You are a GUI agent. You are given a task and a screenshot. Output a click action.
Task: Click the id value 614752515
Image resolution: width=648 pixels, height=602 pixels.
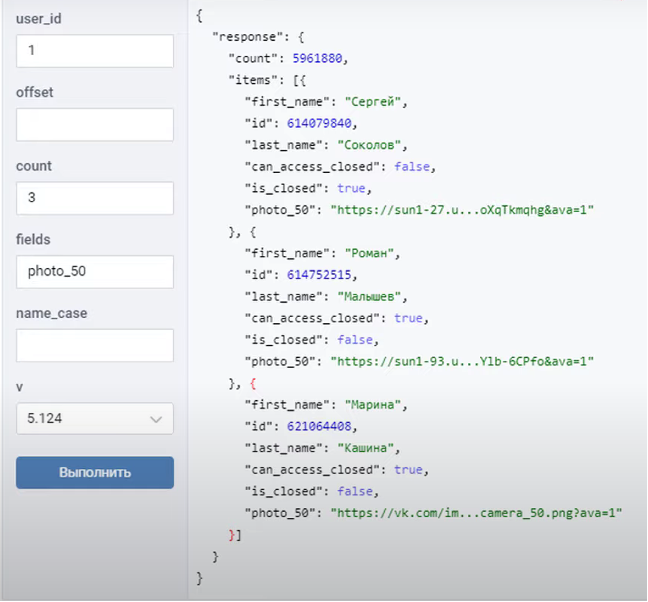(x=319, y=275)
